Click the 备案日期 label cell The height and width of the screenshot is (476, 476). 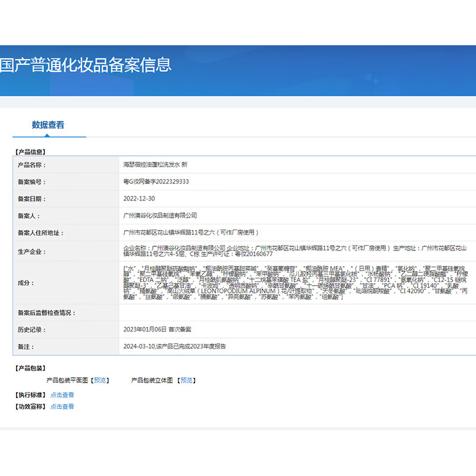[67, 199]
